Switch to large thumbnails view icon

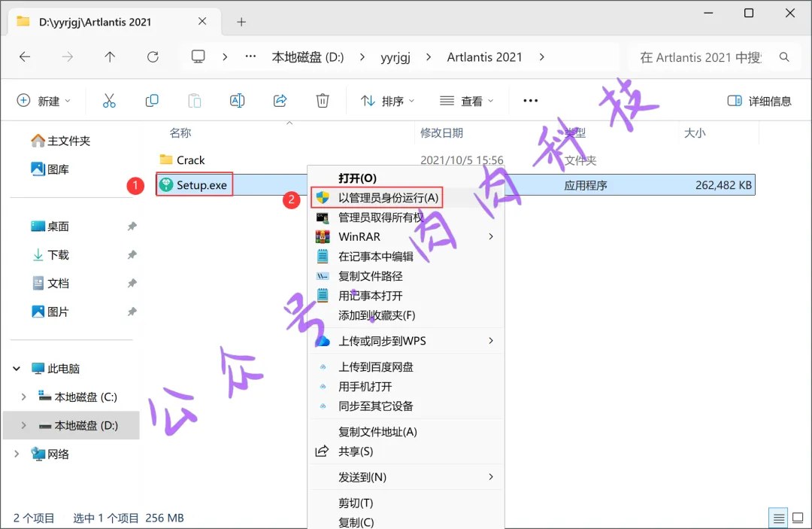798,518
